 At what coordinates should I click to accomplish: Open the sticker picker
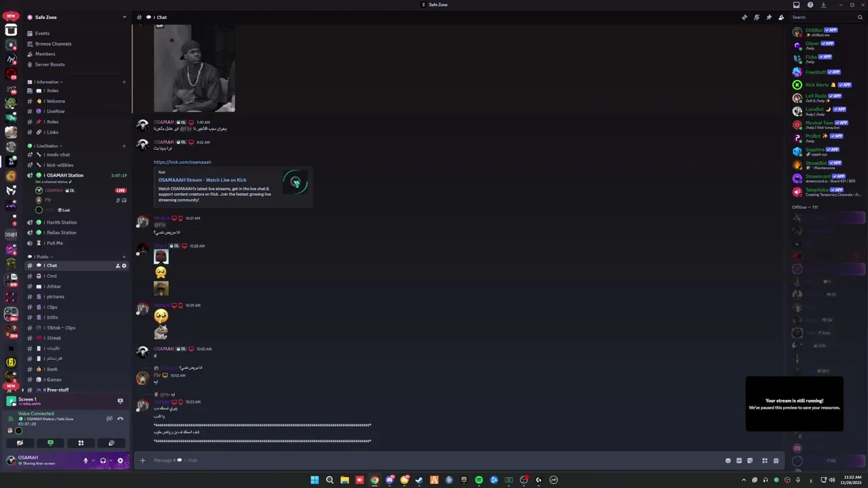click(750, 461)
